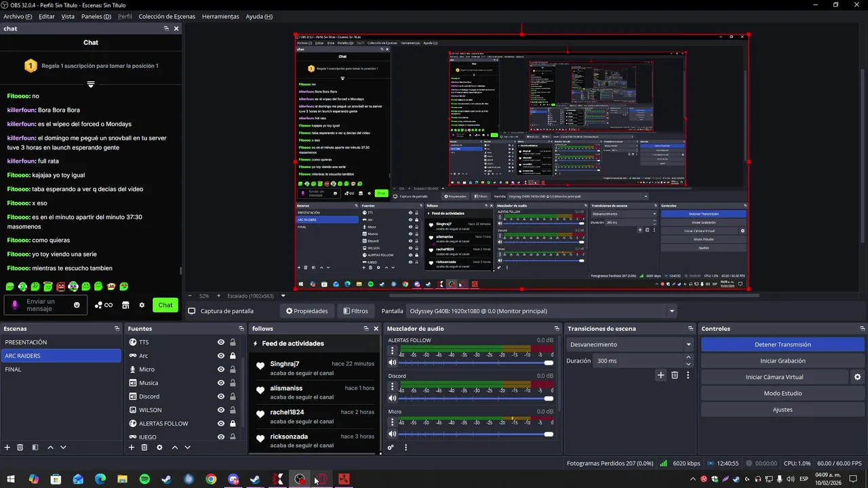Viewport: 868px width, 488px height.
Task: Float the Escenas dock panel
Action: pos(117,329)
